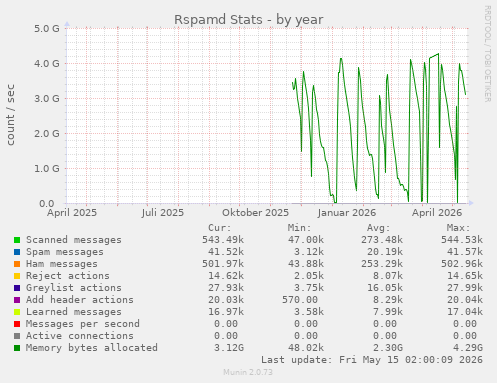Click the '5.0 G' y-axis tick label

point(47,28)
